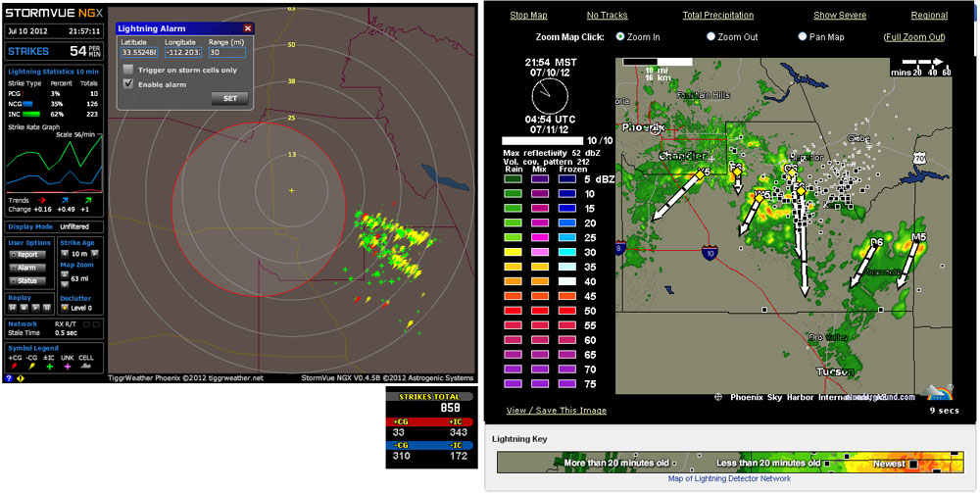
Task: Select the Pan Map radio option
Action: [x=802, y=36]
